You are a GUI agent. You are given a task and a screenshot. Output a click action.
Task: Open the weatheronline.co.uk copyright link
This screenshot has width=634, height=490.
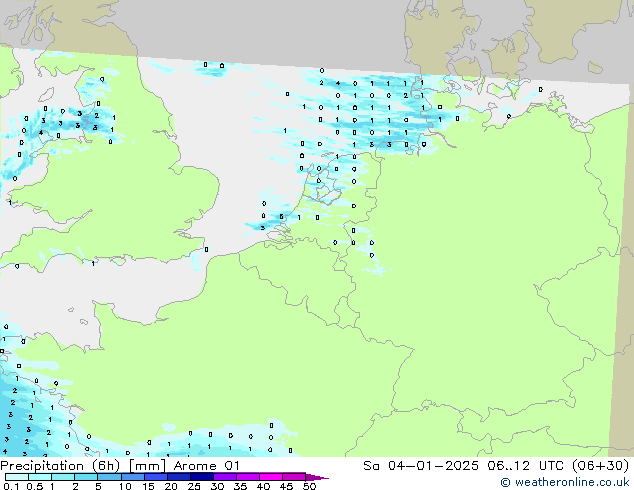(x=565, y=482)
